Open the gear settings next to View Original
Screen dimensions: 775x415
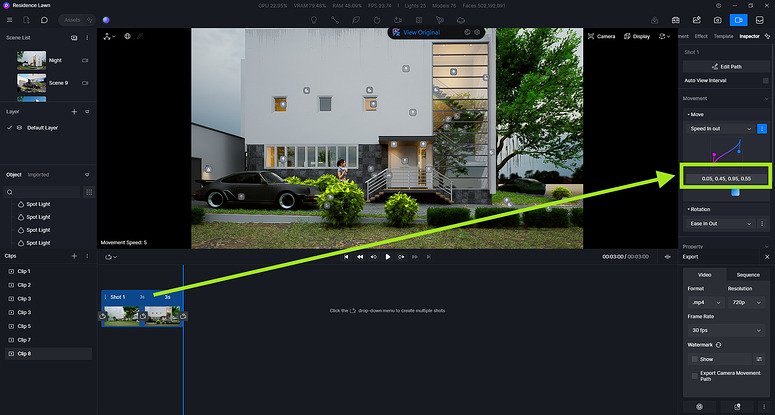pos(477,32)
